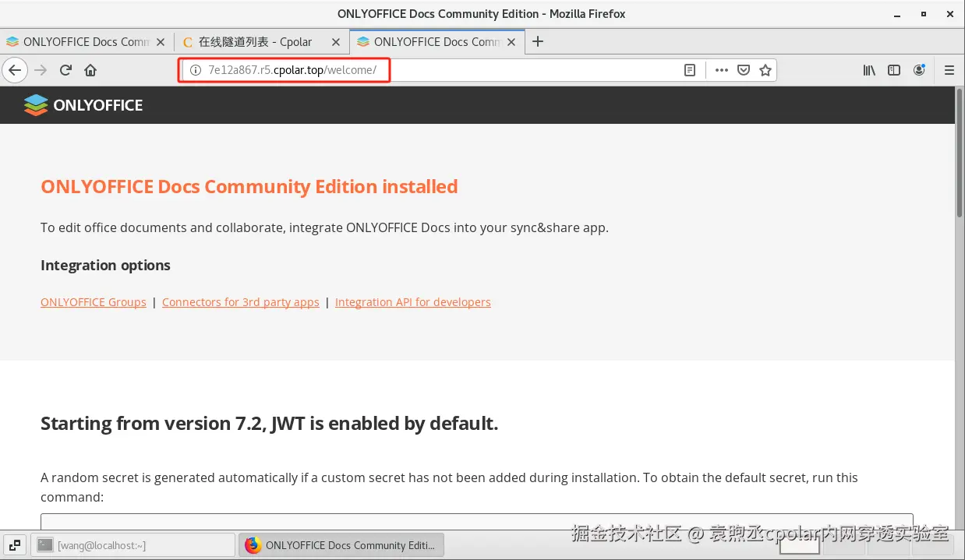Reload the current page
Image resolution: width=965 pixels, height=560 pixels.
pyautogui.click(x=66, y=70)
